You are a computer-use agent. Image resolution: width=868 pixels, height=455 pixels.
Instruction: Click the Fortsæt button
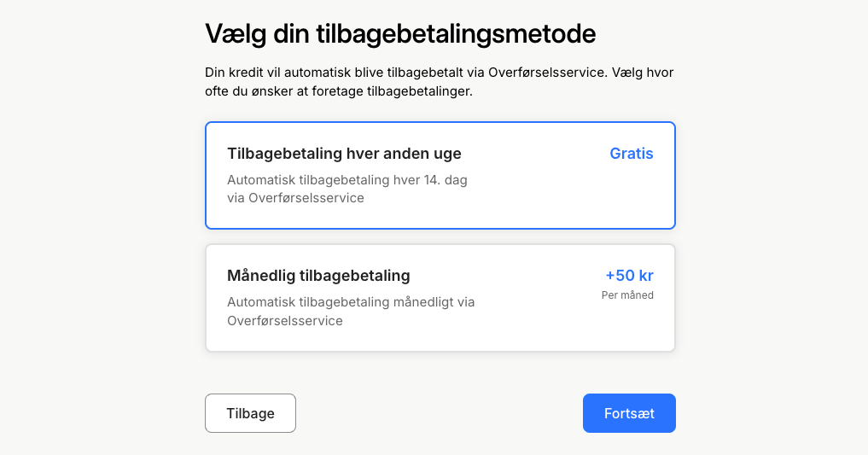pos(629,413)
